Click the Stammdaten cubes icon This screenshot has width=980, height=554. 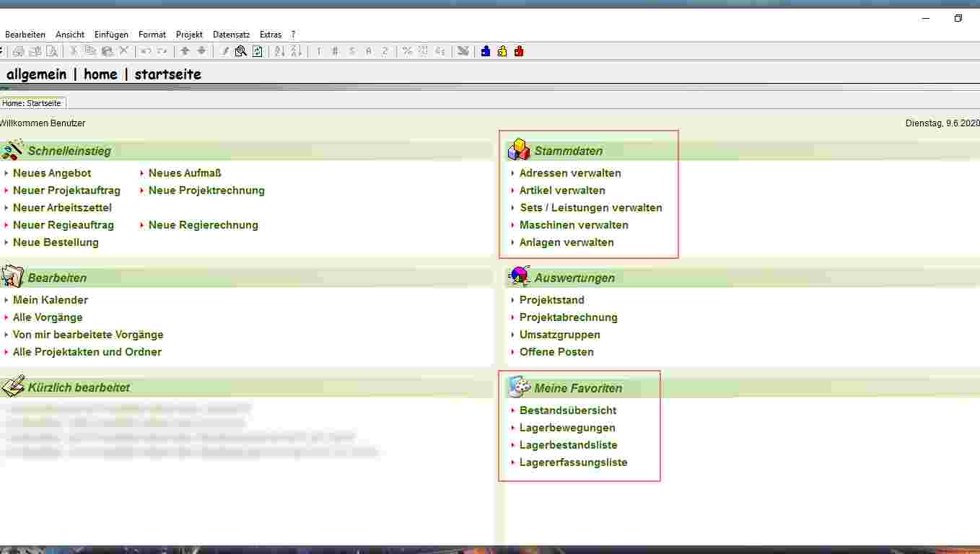[518, 150]
